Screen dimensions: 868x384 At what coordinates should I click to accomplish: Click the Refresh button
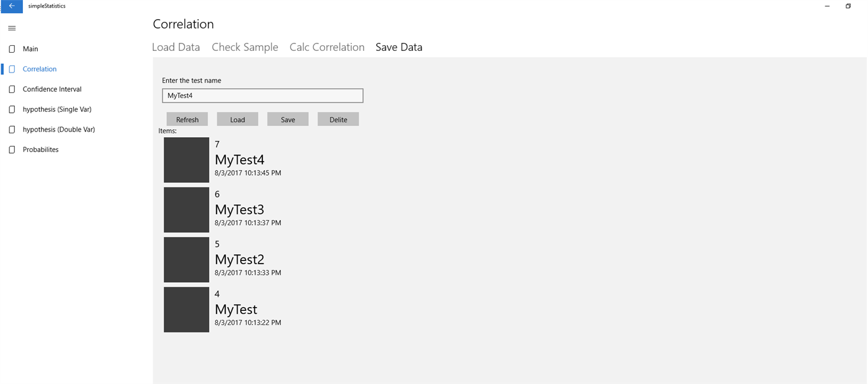187,118
